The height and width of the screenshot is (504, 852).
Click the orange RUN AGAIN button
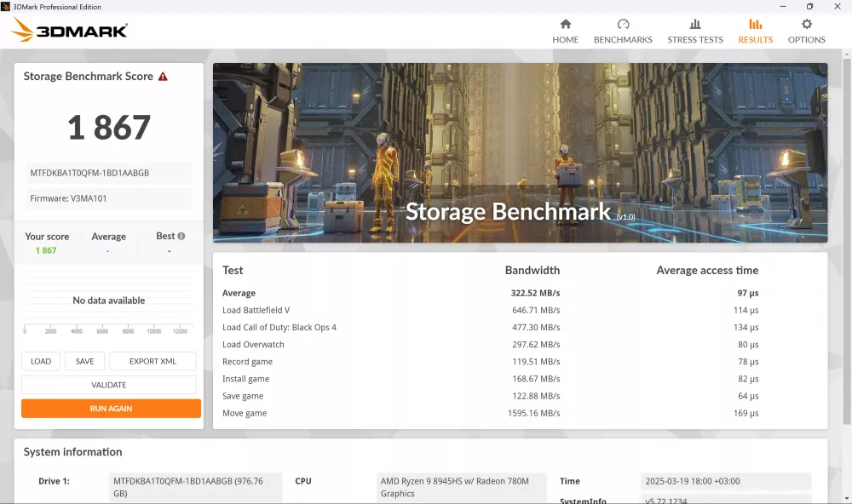111,409
